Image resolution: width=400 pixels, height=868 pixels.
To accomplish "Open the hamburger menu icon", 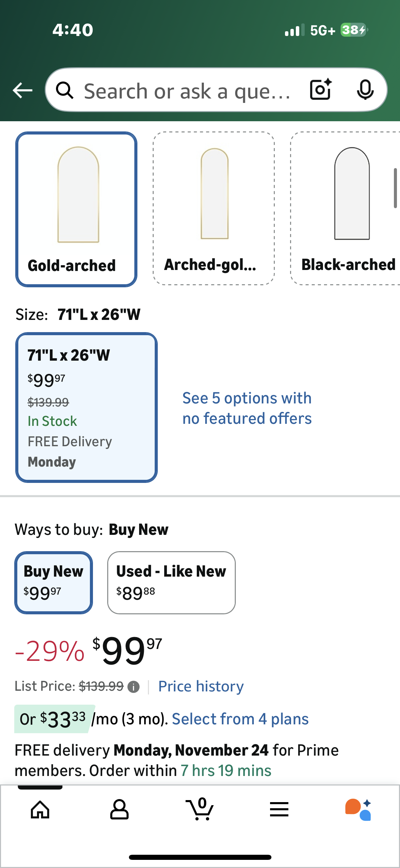I will pos(279,810).
